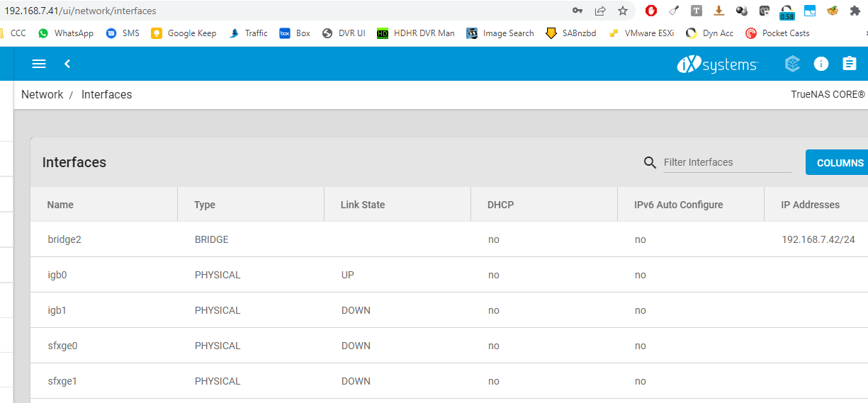Sort by the DHCP column header
Image resolution: width=868 pixels, height=403 pixels.
[x=501, y=205]
